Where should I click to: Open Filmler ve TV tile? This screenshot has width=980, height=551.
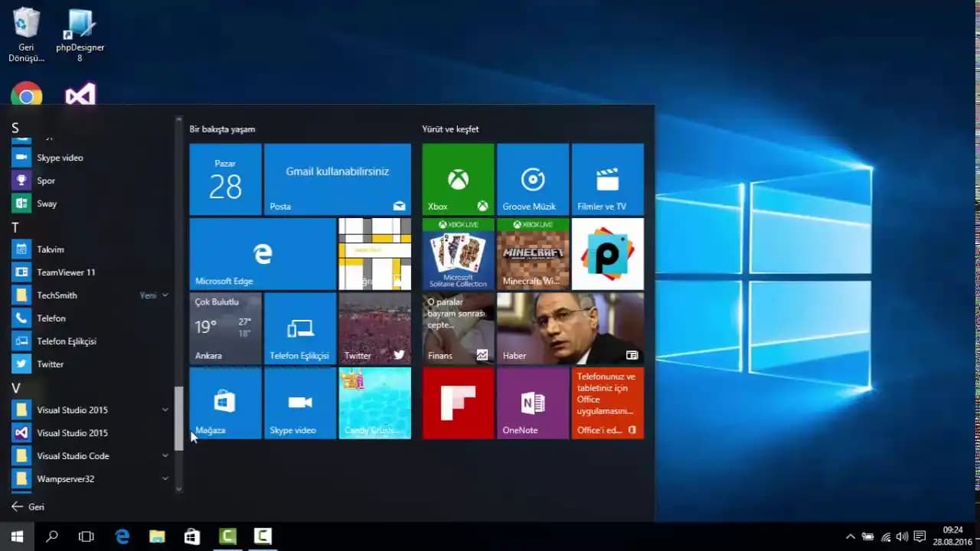pos(607,179)
